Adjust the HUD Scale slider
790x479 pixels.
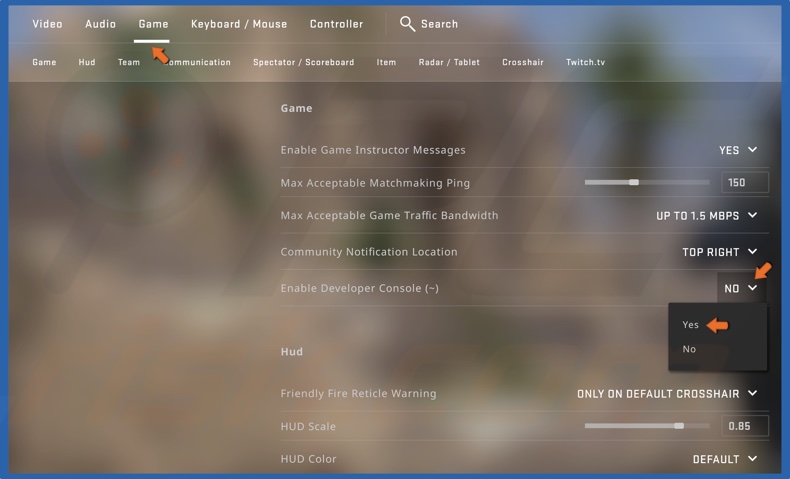tap(647, 426)
